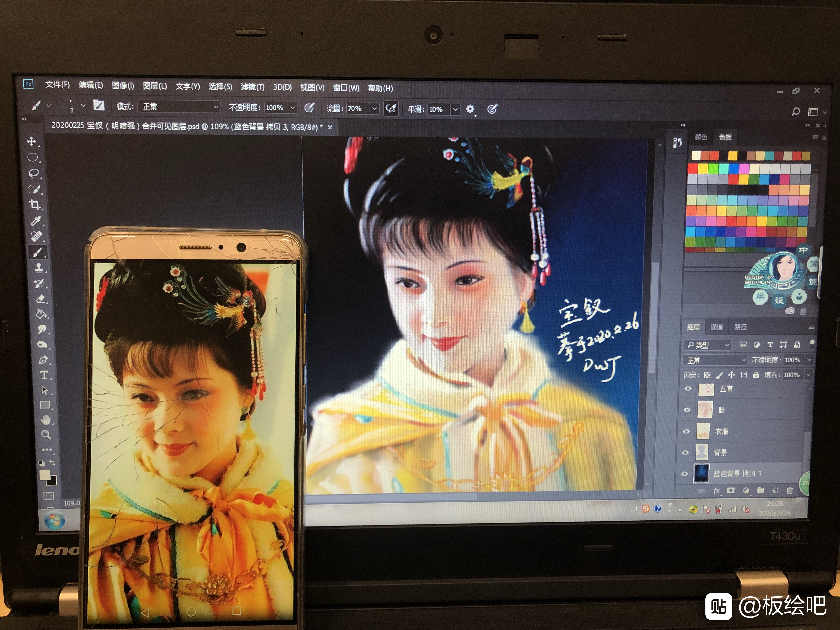Open the 窗口(W) menu
The image size is (840, 630).
346,88
